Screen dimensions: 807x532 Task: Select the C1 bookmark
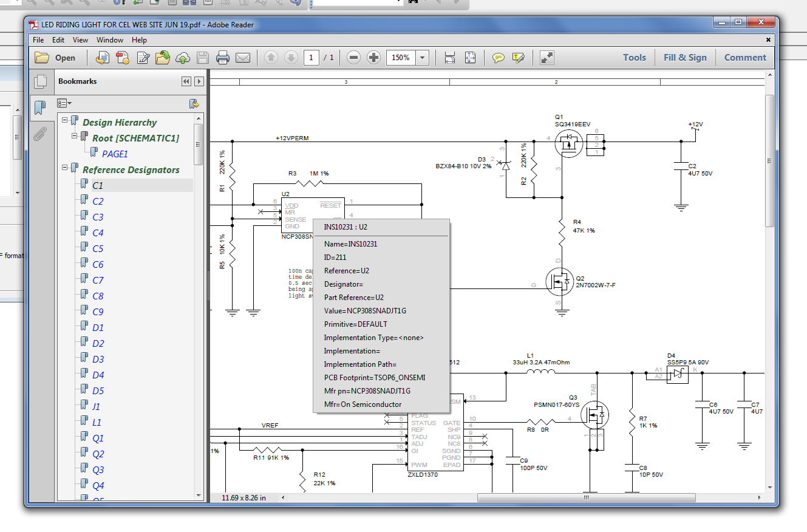98,186
